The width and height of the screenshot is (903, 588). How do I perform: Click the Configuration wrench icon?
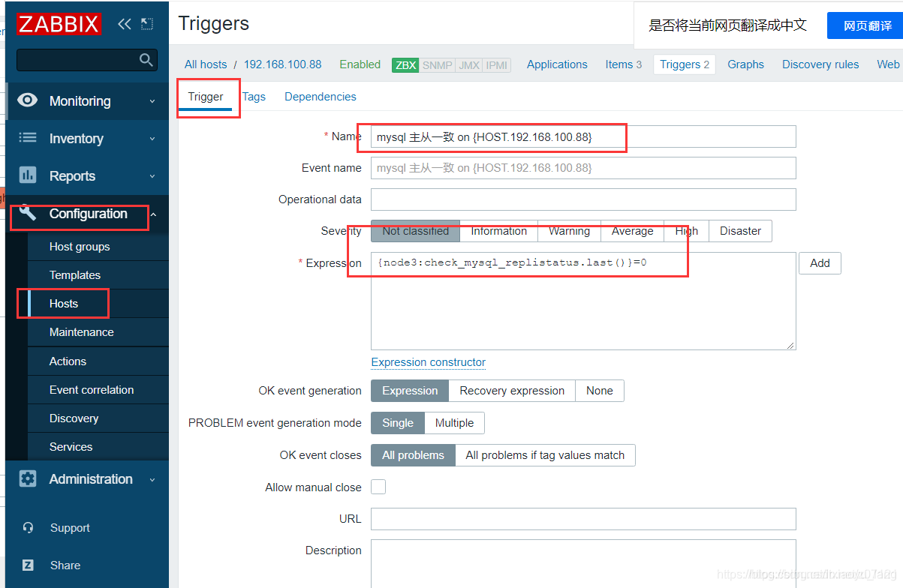(x=28, y=213)
